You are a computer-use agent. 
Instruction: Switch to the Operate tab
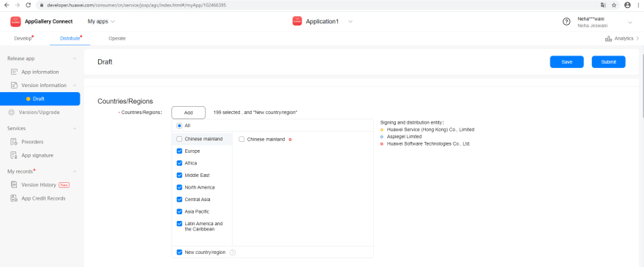pos(117,39)
